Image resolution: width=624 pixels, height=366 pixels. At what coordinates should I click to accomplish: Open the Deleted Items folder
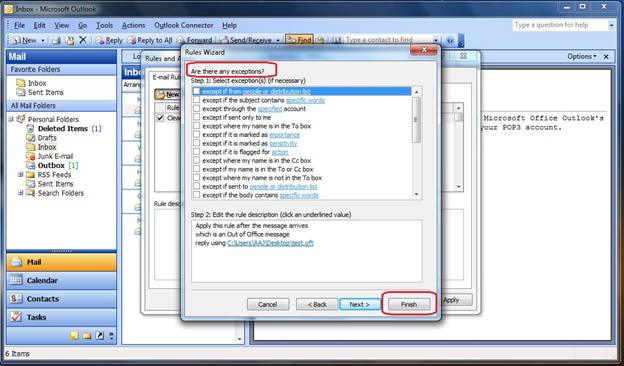(x=64, y=128)
